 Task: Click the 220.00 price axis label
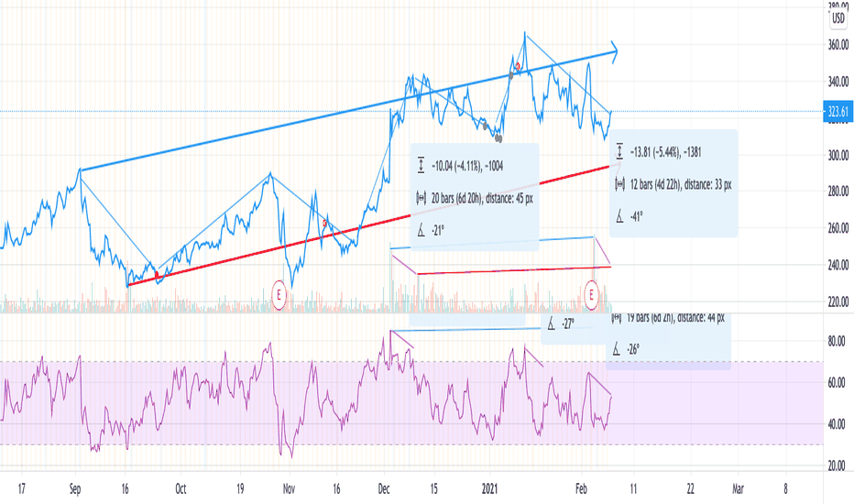point(838,301)
